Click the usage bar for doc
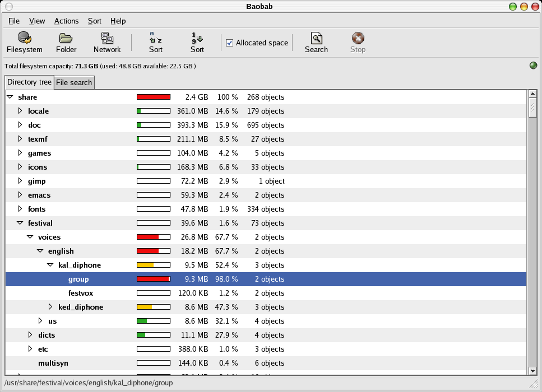This screenshot has height=392, width=542. click(153, 125)
